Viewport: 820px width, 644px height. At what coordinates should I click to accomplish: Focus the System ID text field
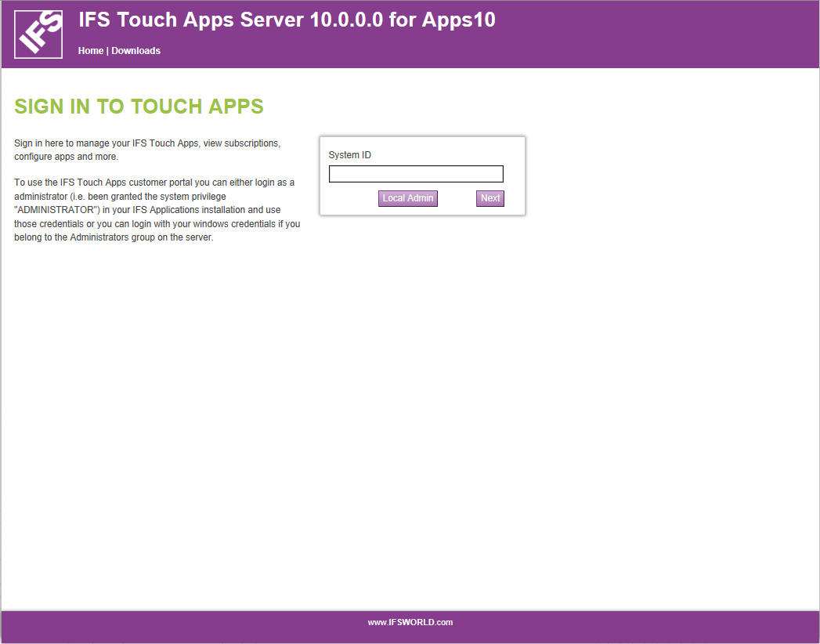click(416, 174)
